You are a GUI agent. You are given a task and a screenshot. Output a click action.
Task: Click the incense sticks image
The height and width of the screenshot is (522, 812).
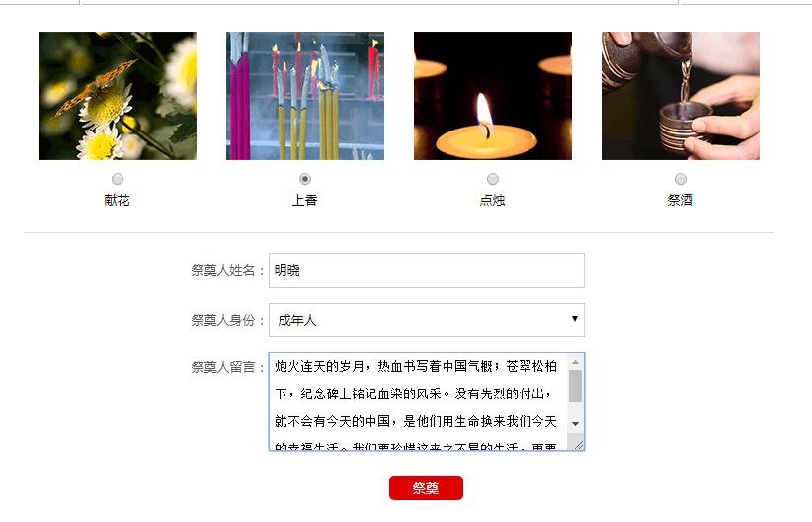(x=305, y=96)
